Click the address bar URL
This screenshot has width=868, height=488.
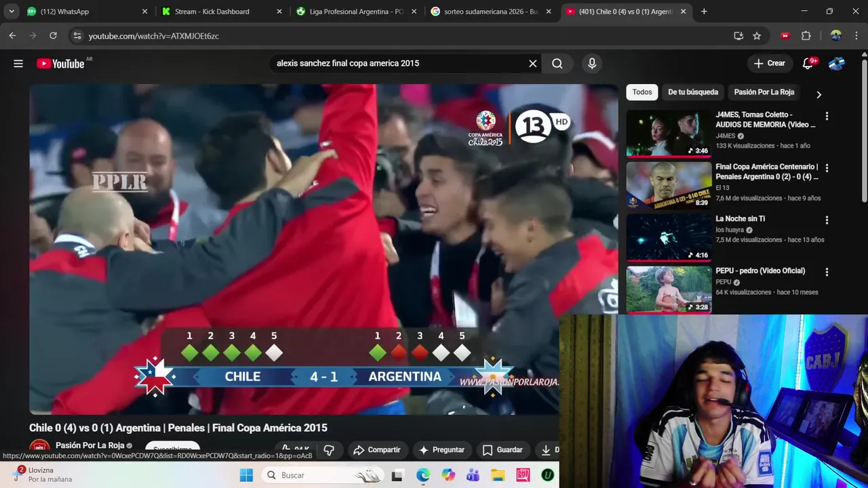(153, 36)
